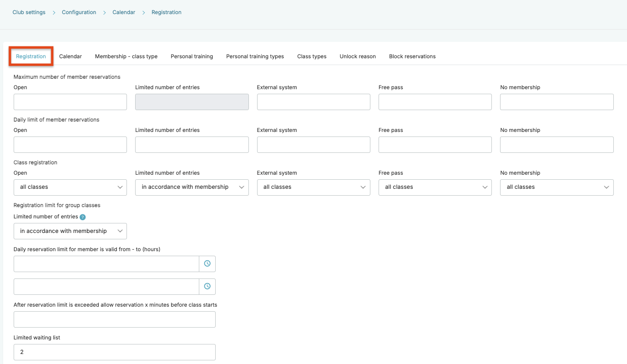The width and height of the screenshot is (627, 364).
Task: Click the help icon beside Limited number of entries
Action: click(82, 217)
